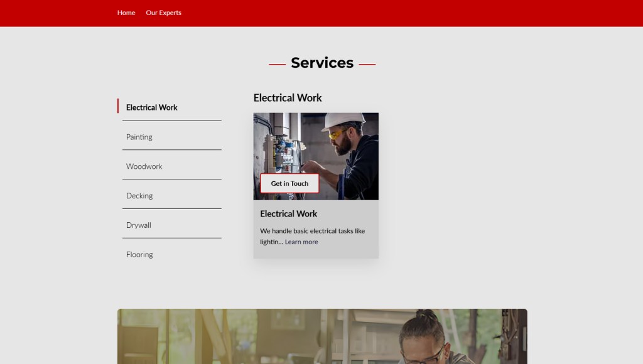Screen dimensions: 643x364
Task: Click the Home navigation link
Action: (x=126, y=13)
